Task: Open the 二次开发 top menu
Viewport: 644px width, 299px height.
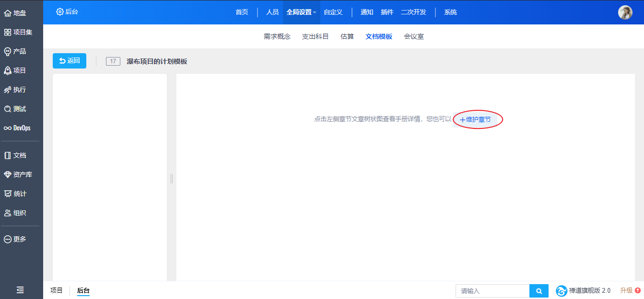Action: pyautogui.click(x=413, y=12)
